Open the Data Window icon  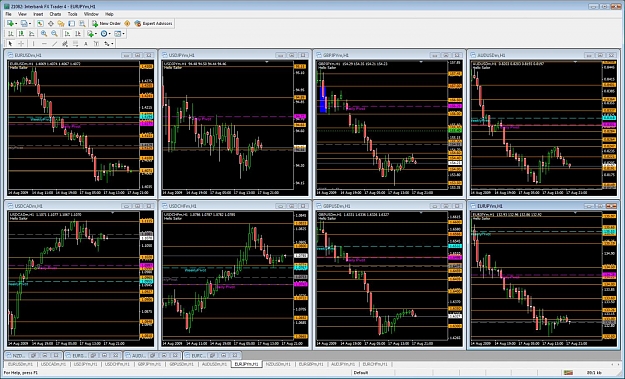point(51,24)
